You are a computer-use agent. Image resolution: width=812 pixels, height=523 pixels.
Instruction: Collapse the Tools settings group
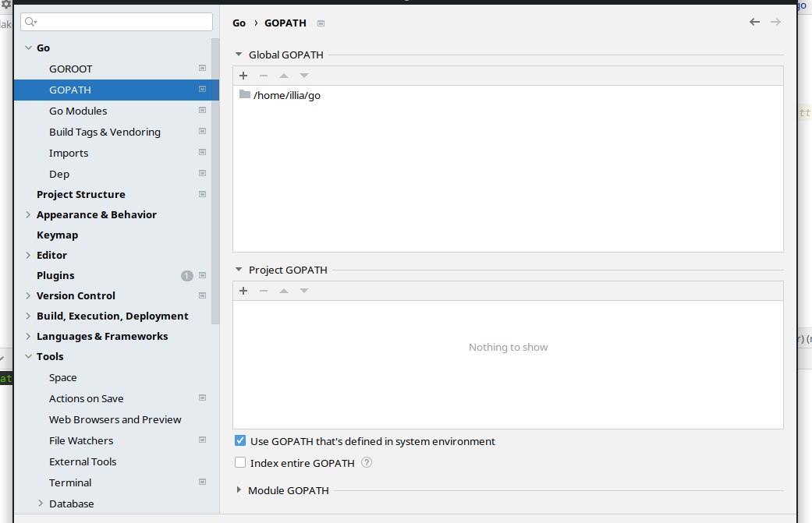29,356
